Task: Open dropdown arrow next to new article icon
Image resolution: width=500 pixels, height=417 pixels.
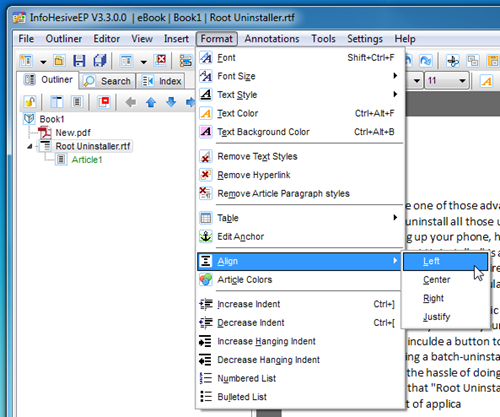Action: (144, 62)
